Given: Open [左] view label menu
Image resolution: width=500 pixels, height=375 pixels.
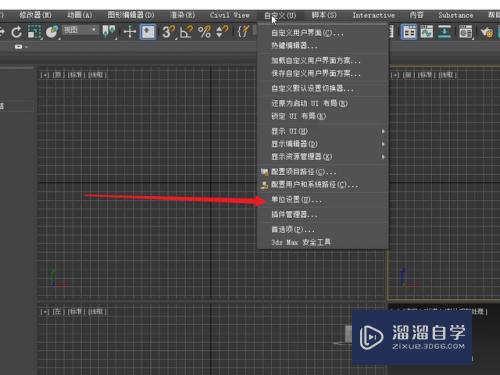Looking at the screenshot, I should tap(58, 312).
